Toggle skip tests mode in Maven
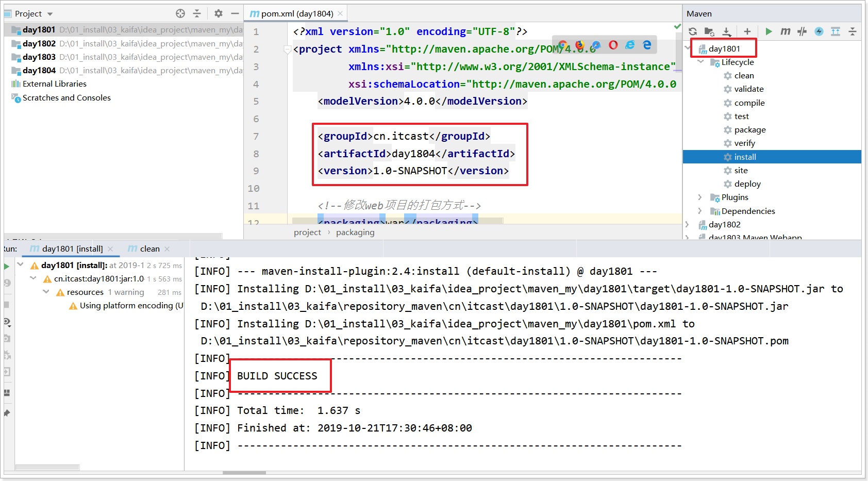This screenshot has height=481, width=868. 819,31
